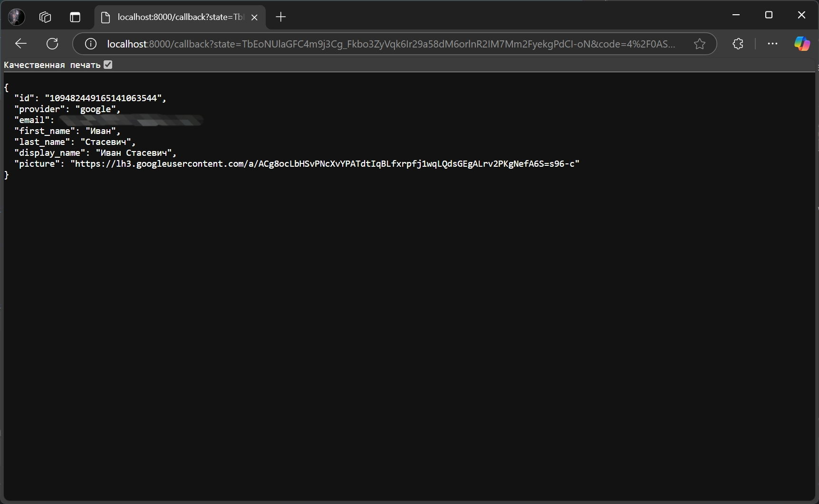Open the browser profile avatar
The height and width of the screenshot is (504, 819).
point(16,17)
